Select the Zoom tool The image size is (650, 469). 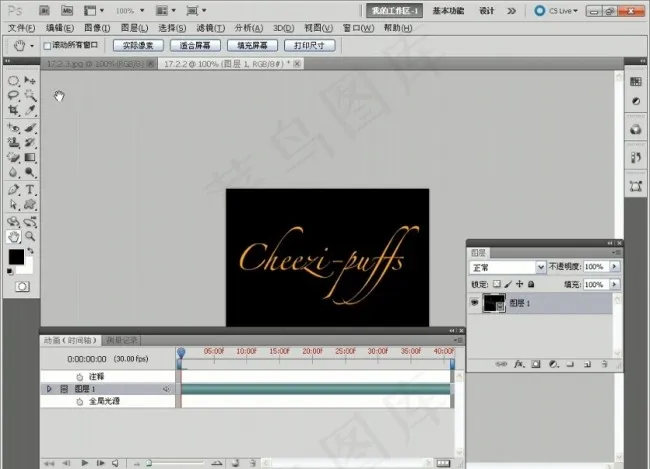point(30,237)
